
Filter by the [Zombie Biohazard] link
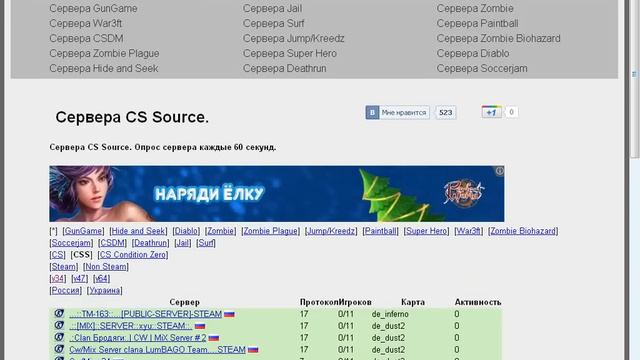(x=523, y=231)
